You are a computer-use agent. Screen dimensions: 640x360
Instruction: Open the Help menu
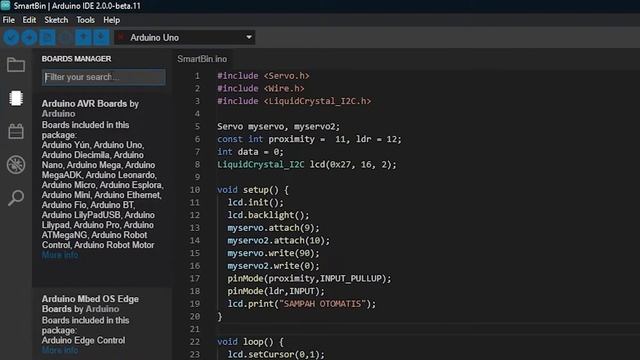tap(111, 20)
